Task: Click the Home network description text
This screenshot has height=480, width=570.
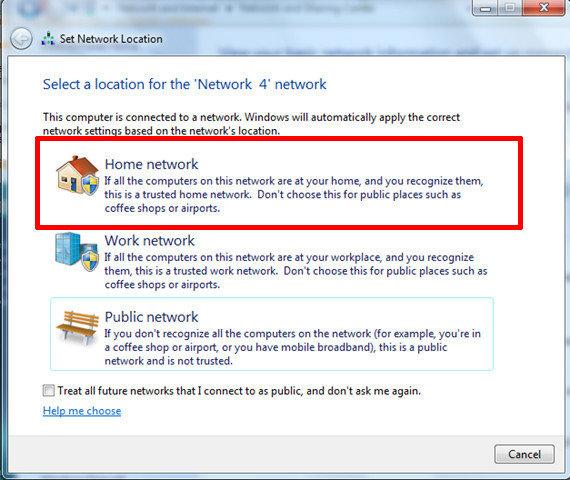Action: point(294,195)
